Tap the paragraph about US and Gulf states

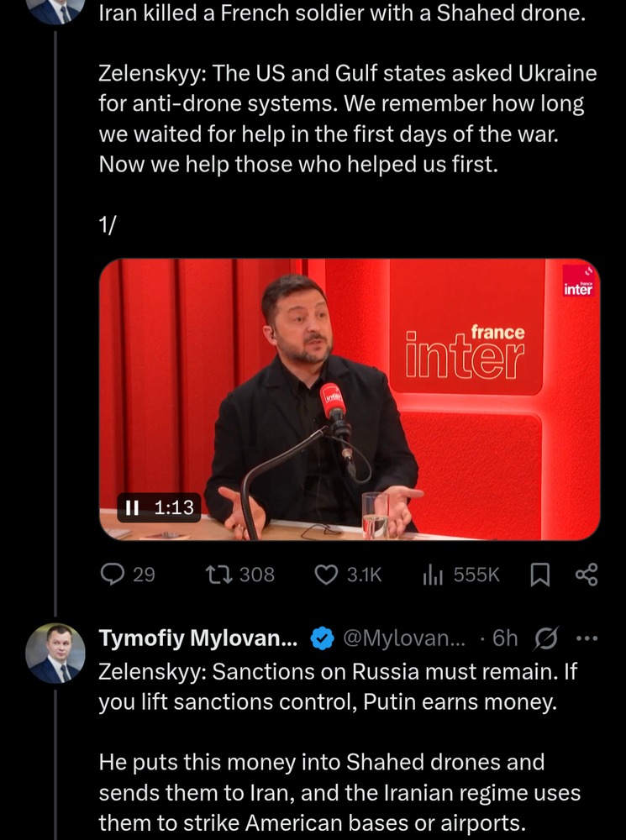point(347,118)
